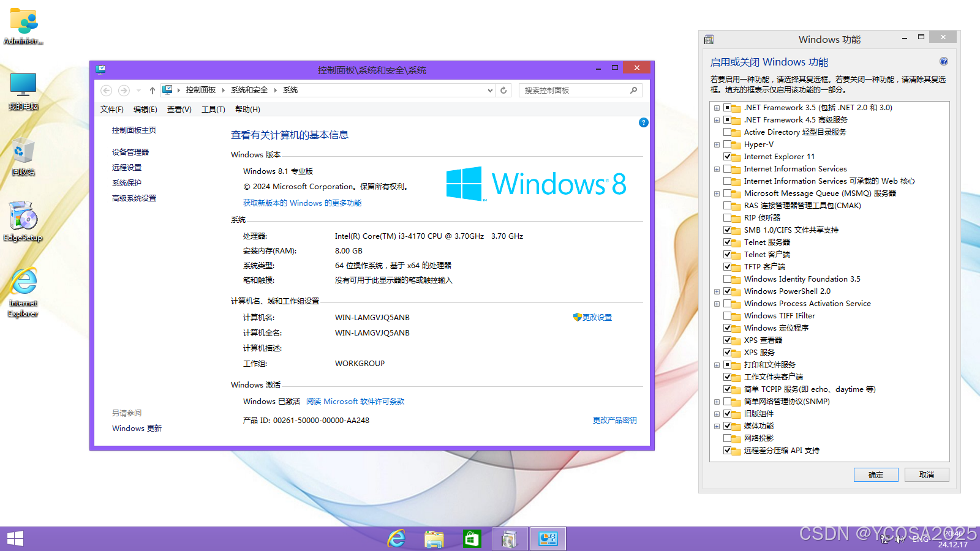
Task: Uncheck SMB 1.0/CIFS 文件共享支持
Action: [728, 230]
